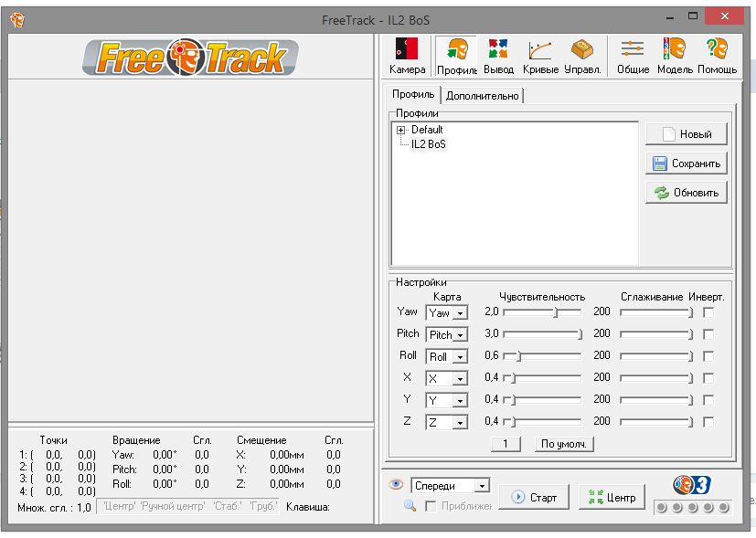Click the button labeled 1
756x538 pixels.
click(x=506, y=444)
